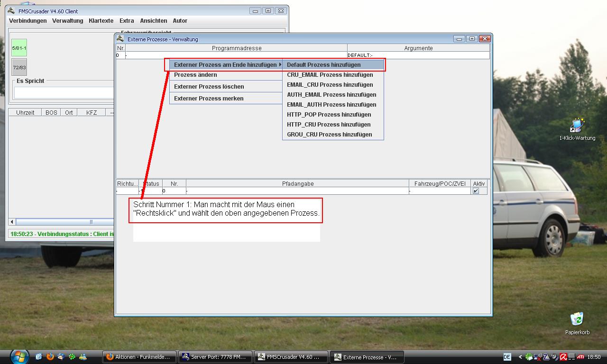Click the ATI tray icon
Image resolution: width=607 pixels, height=364 pixels.
580,357
